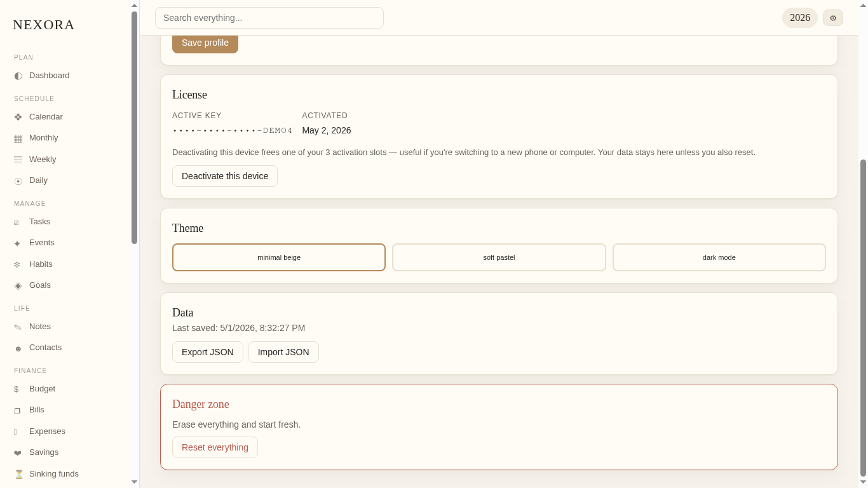The image size is (868, 488).
Task: Click the 2026 year pill
Action: point(800,18)
